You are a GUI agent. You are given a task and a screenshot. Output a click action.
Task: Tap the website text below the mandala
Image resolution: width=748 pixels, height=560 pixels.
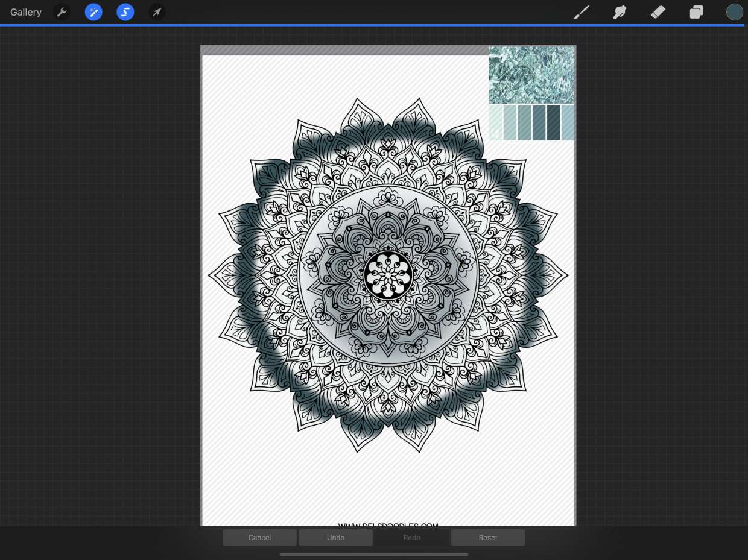[x=388, y=523]
